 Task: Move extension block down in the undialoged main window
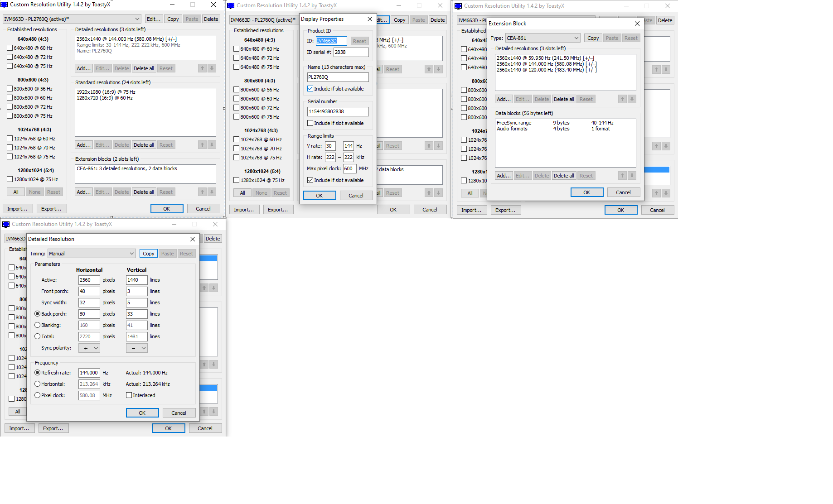tap(212, 192)
